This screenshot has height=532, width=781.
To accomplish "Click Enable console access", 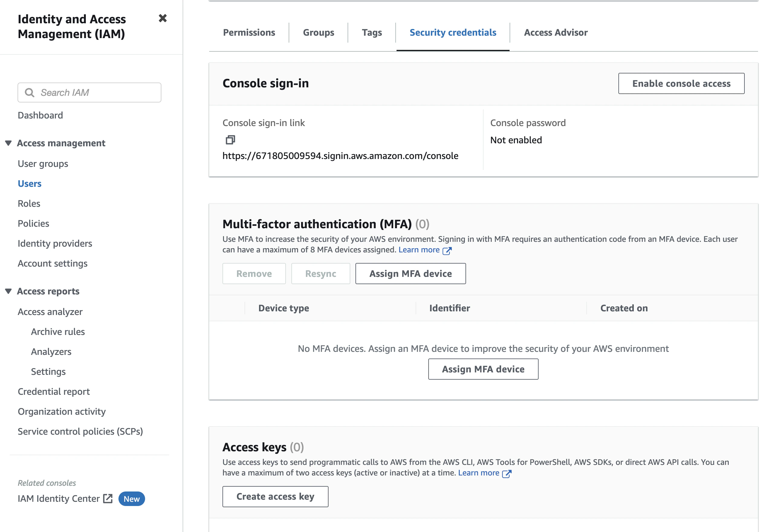I will point(681,83).
